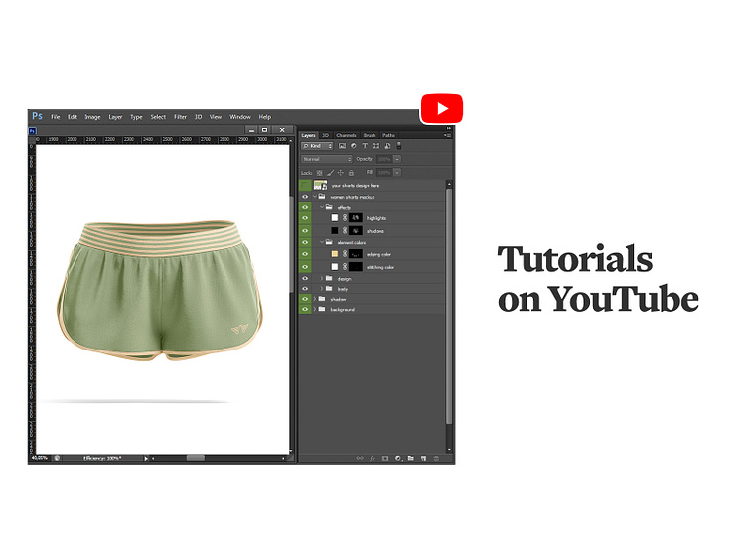The height and width of the screenshot is (560, 747).
Task: Create new adjustment layer from panel bottom
Action: pyautogui.click(x=397, y=458)
